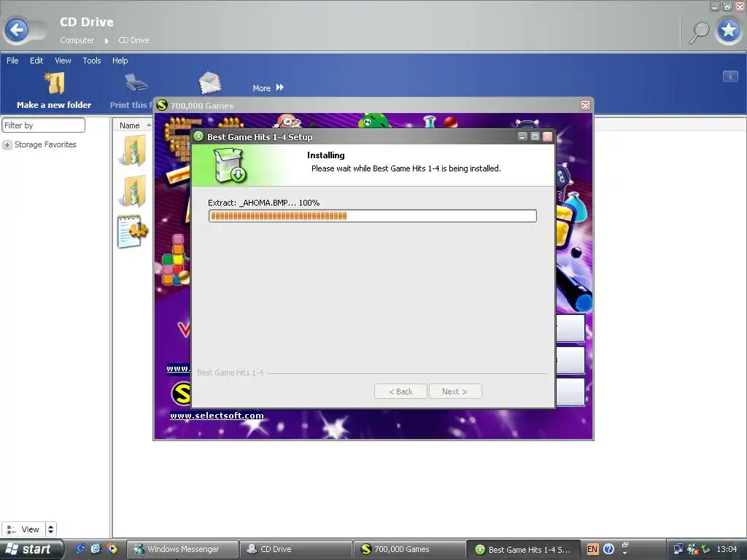
Task: Select the first folder in CD Drive list
Action: point(133,150)
